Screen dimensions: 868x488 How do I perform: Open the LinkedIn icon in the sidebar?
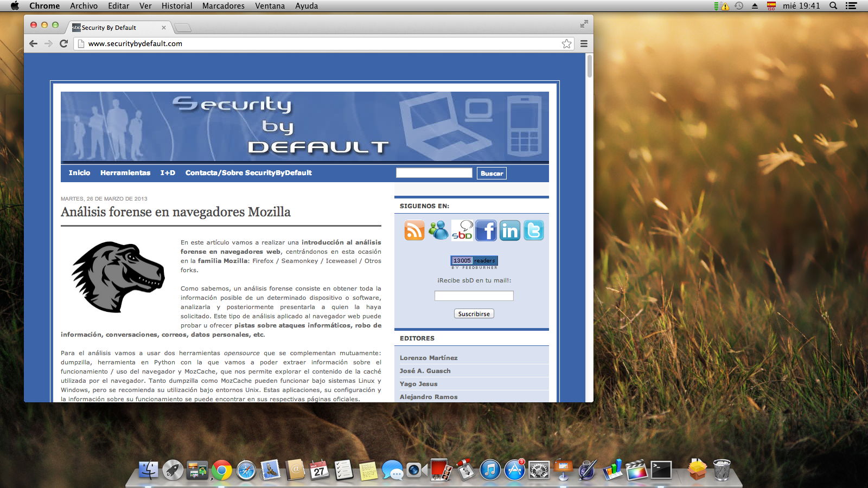coord(510,230)
